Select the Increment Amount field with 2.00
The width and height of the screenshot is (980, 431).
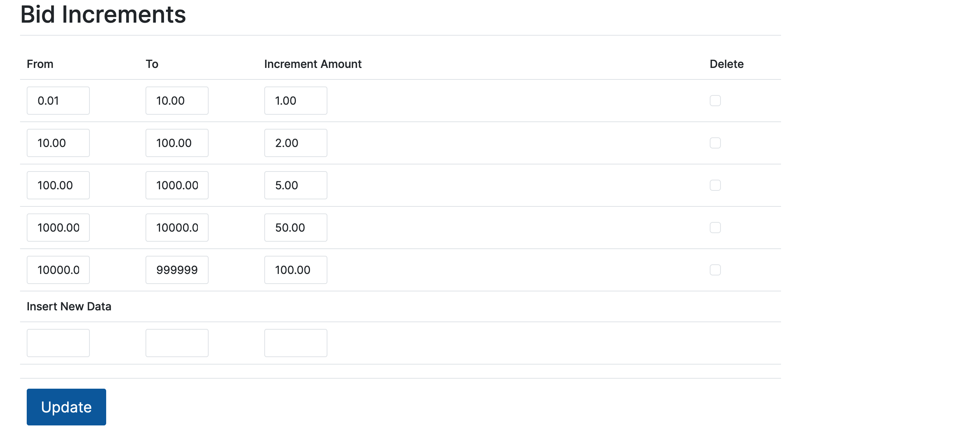295,143
